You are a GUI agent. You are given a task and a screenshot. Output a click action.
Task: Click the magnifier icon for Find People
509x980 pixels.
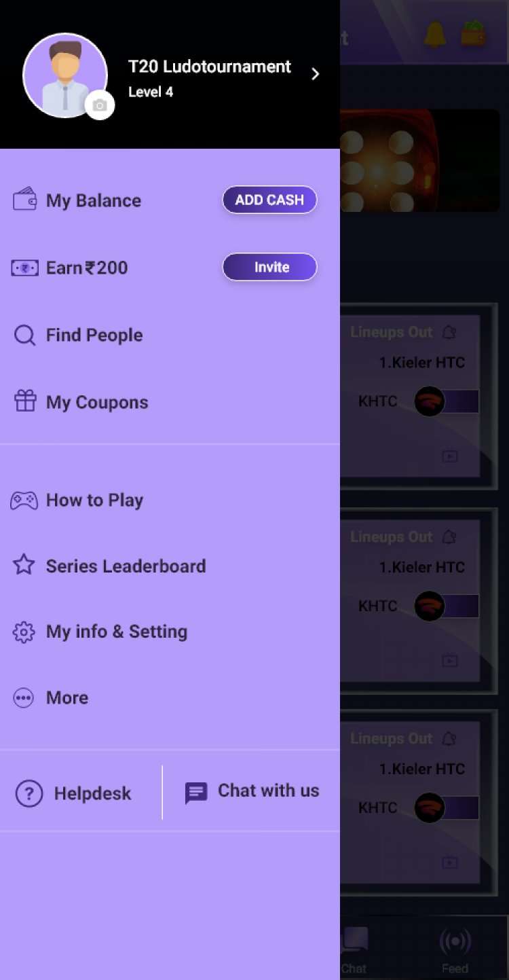[x=24, y=335]
